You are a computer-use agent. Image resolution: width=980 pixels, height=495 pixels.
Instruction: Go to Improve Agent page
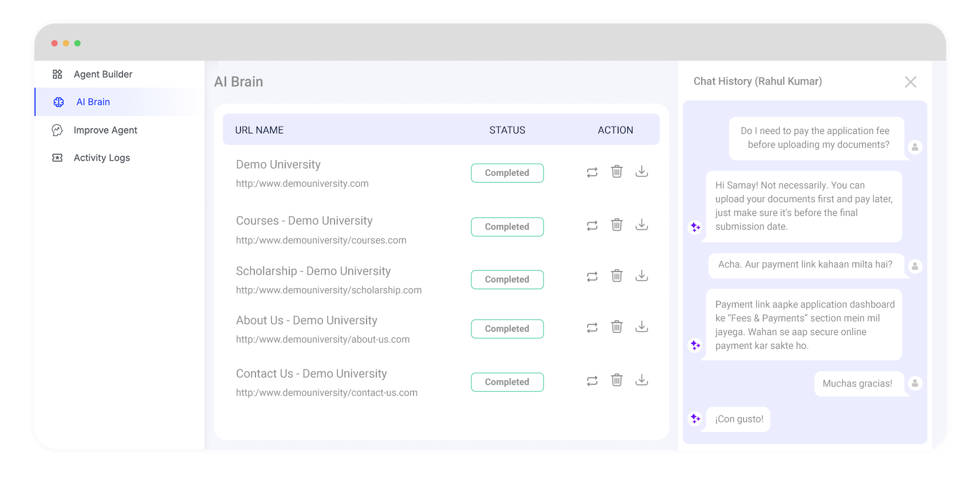pos(105,130)
